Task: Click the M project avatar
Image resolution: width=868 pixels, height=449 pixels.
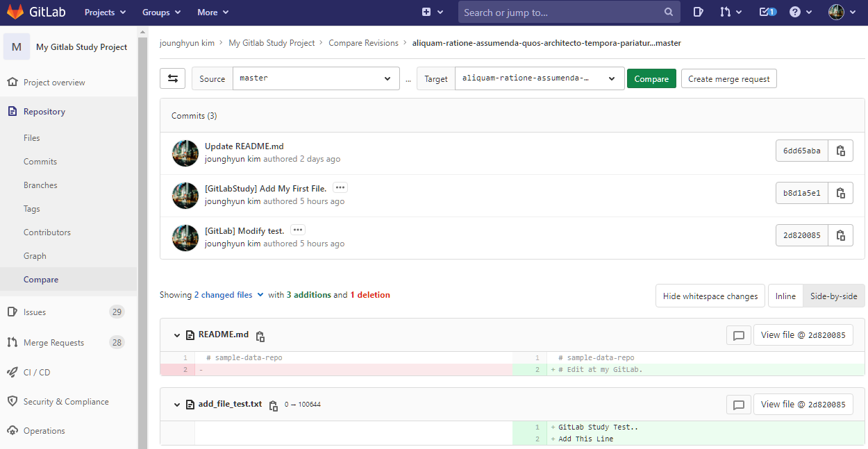Action: pos(17,46)
